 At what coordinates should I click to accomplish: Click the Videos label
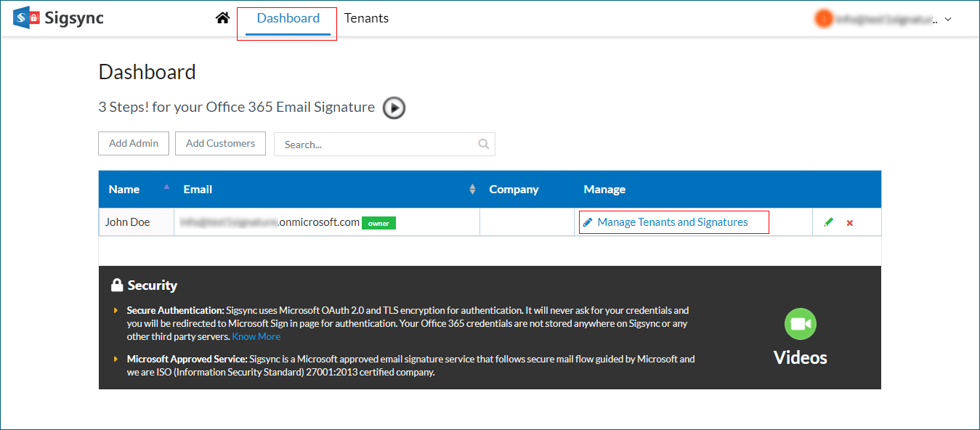pos(801,358)
